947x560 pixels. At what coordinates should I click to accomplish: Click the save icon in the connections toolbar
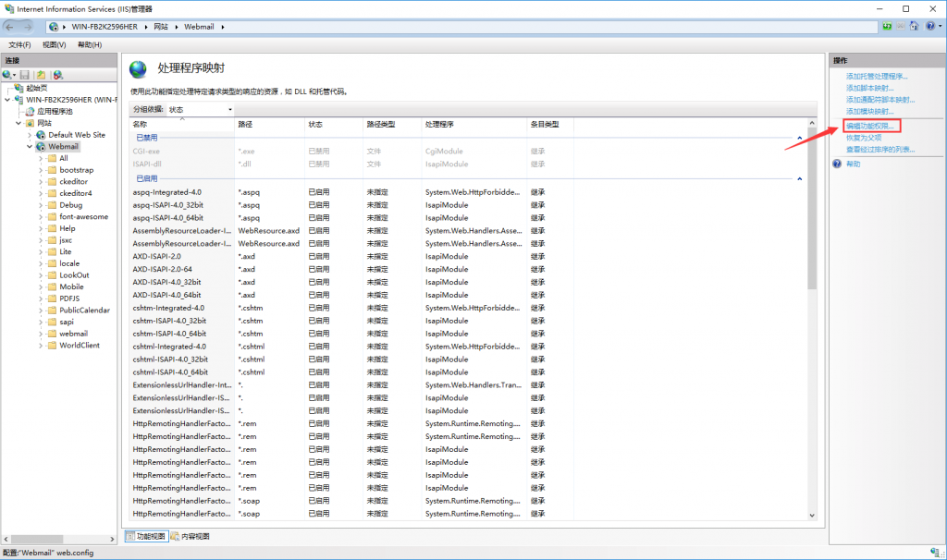click(x=25, y=75)
